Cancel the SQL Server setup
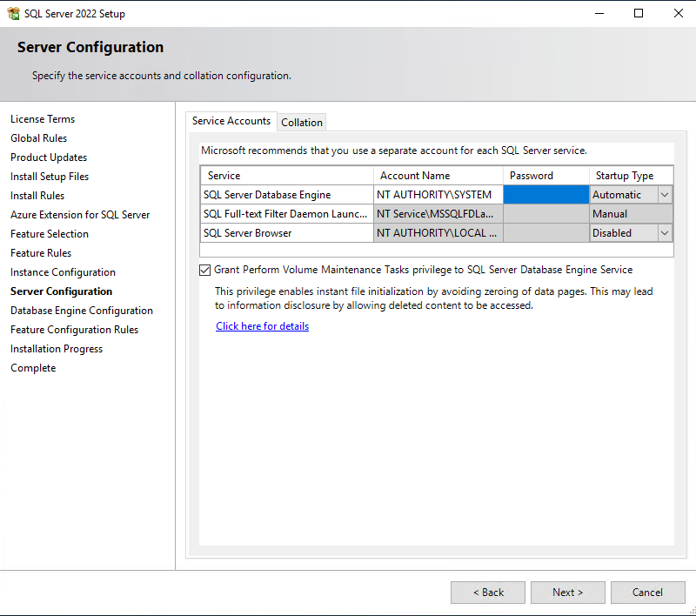 (x=647, y=593)
